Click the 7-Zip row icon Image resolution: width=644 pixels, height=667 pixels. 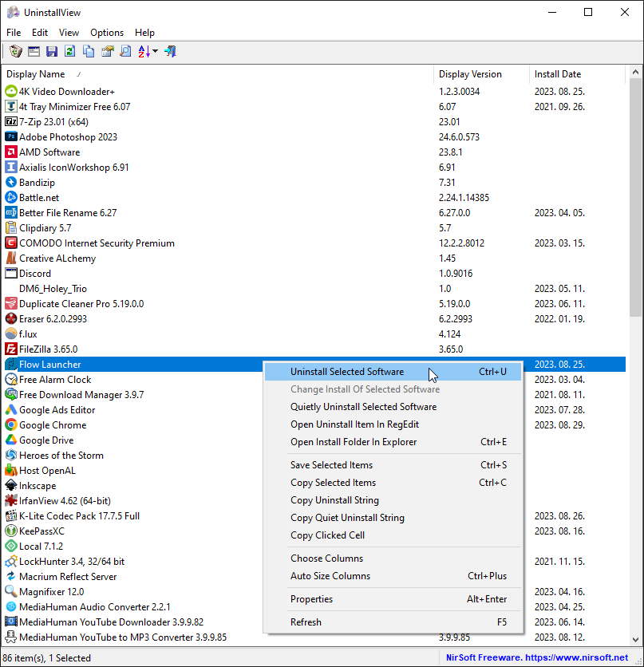(11, 121)
